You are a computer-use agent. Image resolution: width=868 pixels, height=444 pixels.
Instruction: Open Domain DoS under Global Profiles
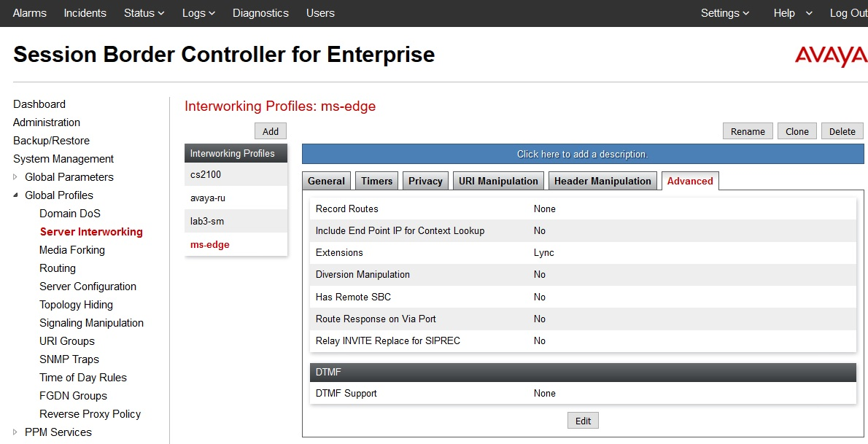pyautogui.click(x=70, y=214)
